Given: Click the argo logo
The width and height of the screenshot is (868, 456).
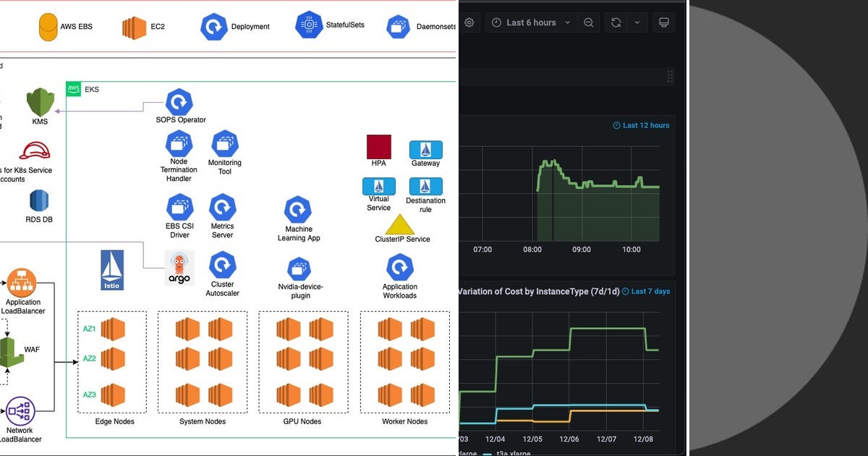Looking at the screenshot, I should tap(179, 268).
